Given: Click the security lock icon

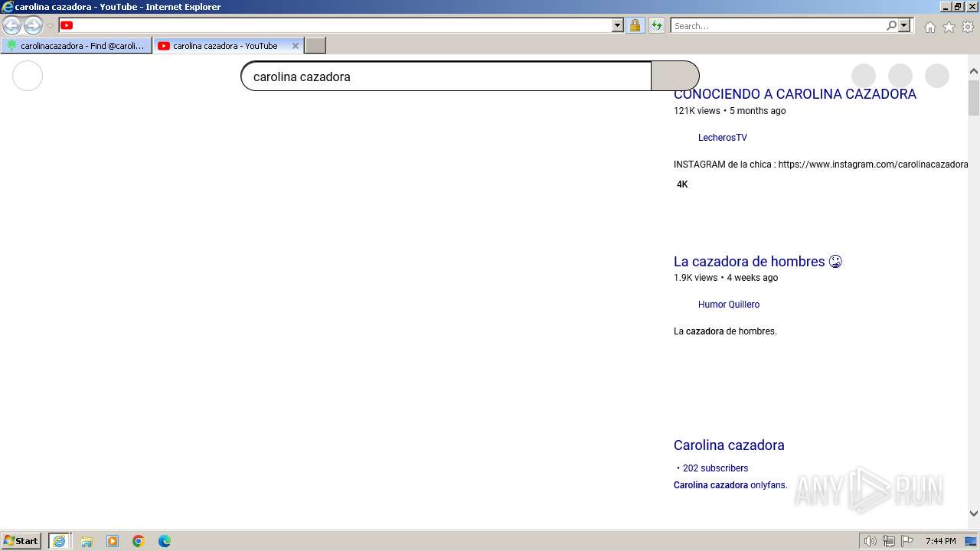Looking at the screenshot, I should pos(635,25).
